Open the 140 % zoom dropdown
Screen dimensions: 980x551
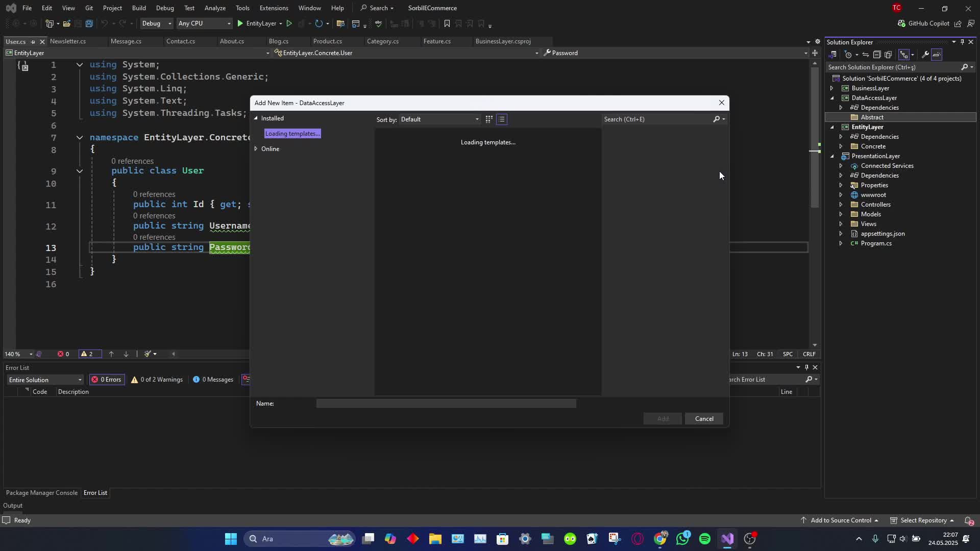[x=18, y=354]
